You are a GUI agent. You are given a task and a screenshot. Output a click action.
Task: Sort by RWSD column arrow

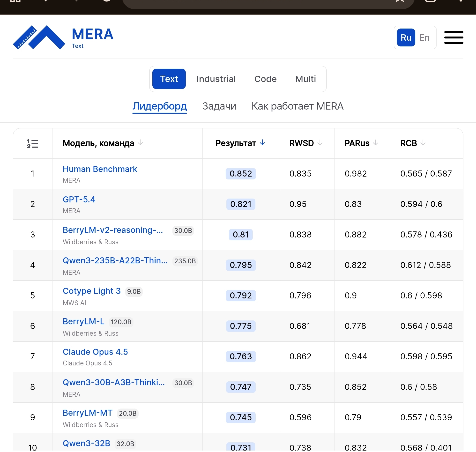(x=320, y=143)
